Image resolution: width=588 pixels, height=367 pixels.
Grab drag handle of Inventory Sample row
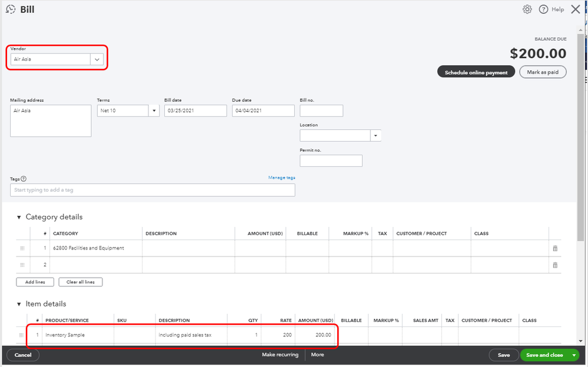pyautogui.click(x=21, y=335)
